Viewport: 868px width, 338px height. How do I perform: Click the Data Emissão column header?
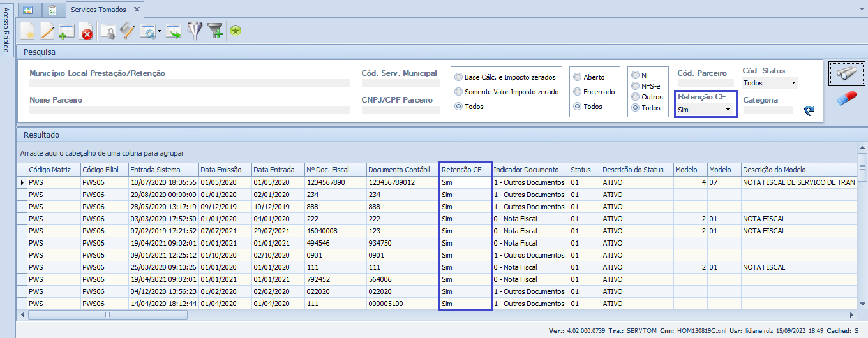pos(221,170)
